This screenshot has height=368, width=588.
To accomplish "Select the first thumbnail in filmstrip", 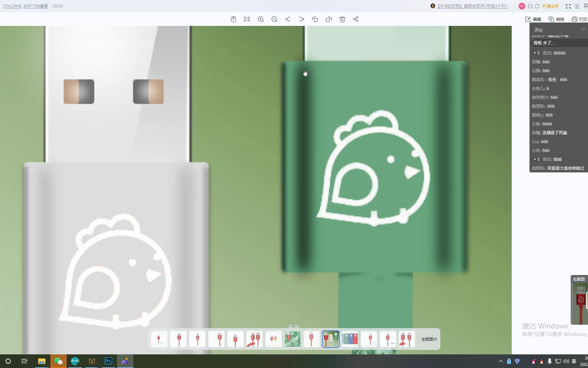I will [x=159, y=339].
